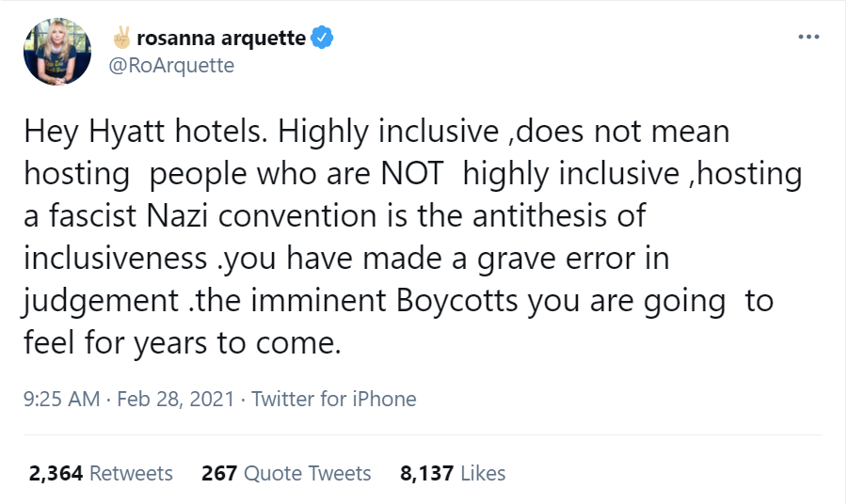Viewport: 848px width, 504px height.
Task: Click the Feb 28, 2021 date
Action: tap(173, 399)
